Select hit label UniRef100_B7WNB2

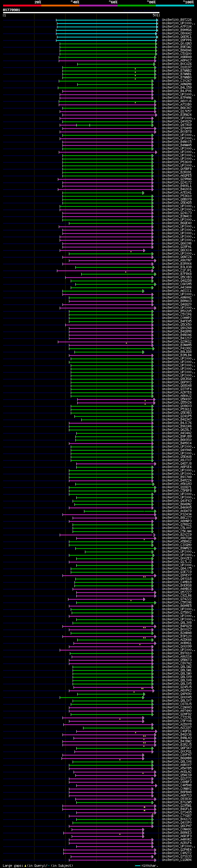(177, 71)
